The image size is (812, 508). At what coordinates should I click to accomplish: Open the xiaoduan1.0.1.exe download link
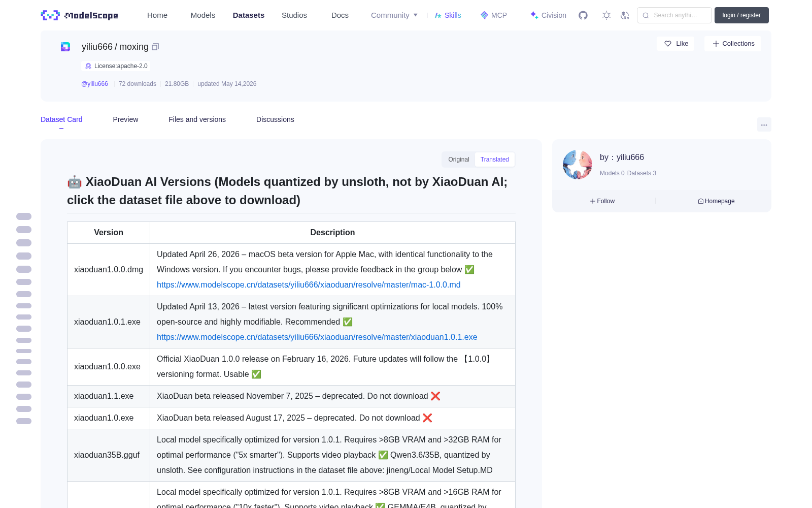(x=317, y=337)
